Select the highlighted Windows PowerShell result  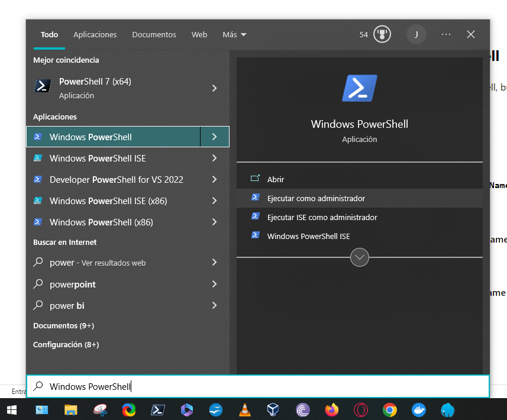[113, 137]
